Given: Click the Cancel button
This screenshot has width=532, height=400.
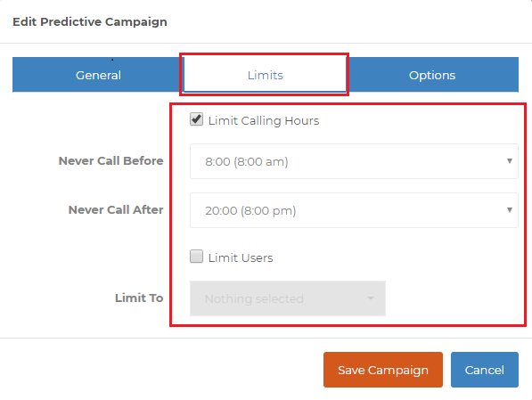Looking at the screenshot, I should point(485,370).
